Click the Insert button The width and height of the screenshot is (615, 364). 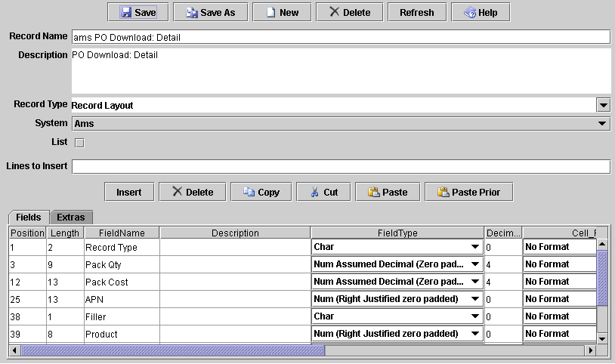click(128, 192)
